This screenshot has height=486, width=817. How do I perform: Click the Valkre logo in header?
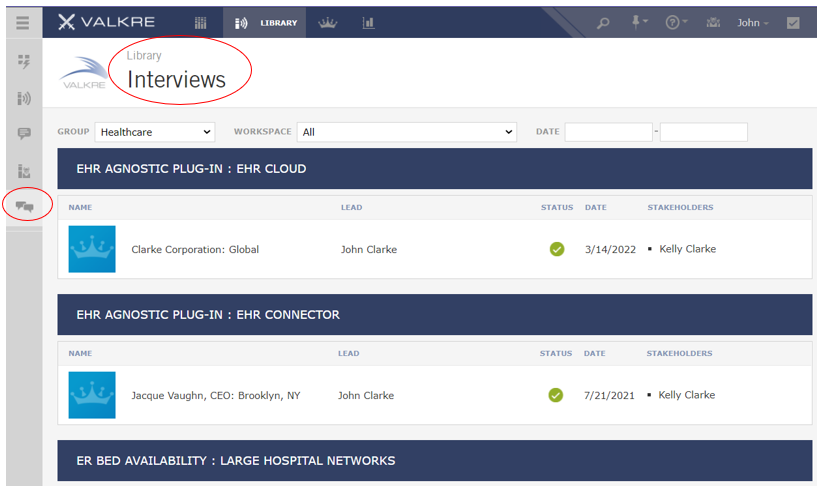click(x=106, y=22)
